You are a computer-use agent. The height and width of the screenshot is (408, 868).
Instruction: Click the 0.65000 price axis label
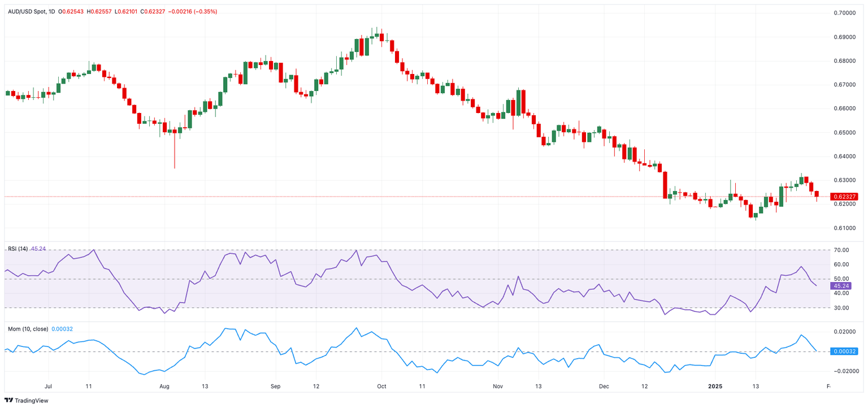pyautogui.click(x=844, y=133)
